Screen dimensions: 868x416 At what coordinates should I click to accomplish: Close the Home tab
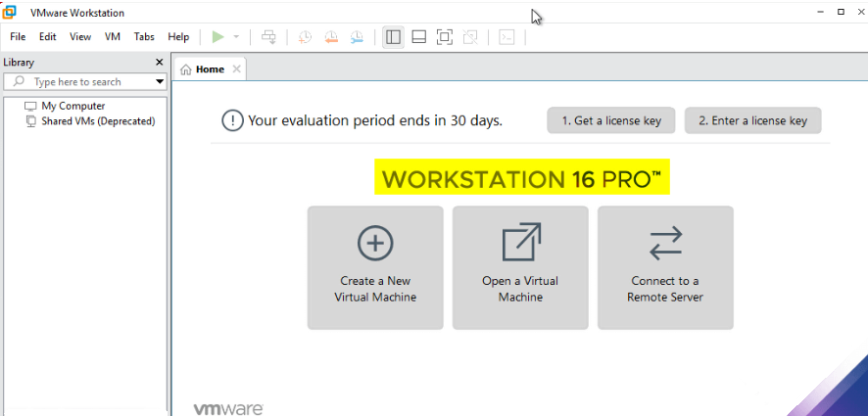tap(236, 69)
